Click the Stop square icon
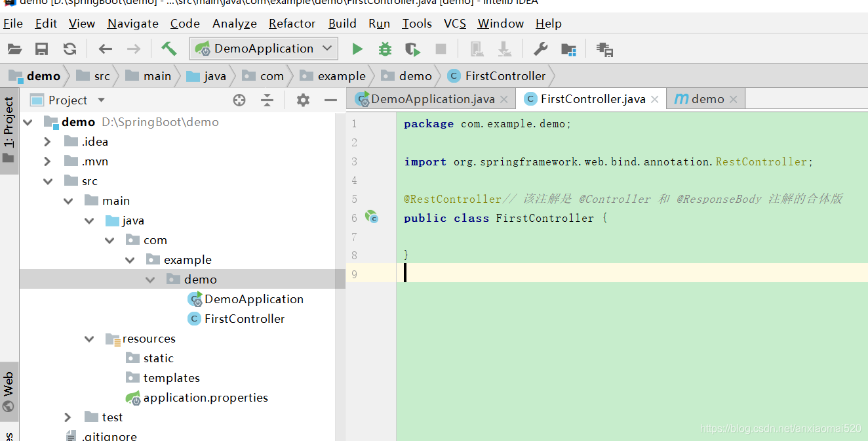Viewport: 868px width, 441px height. pos(441,49)
